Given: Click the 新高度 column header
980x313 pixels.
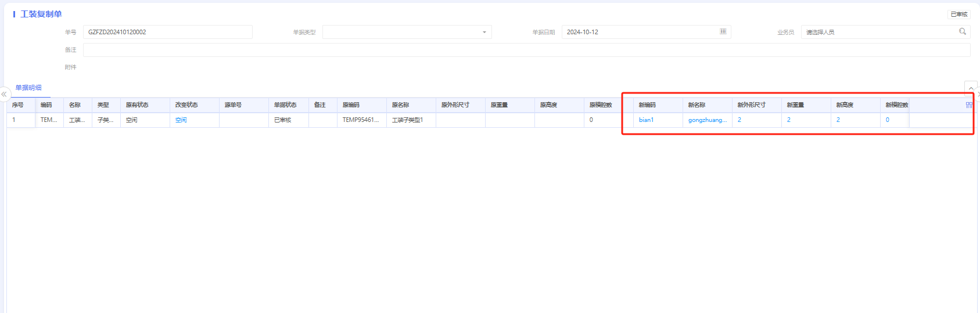Looking at the screenshot, I should coord(845,105).
